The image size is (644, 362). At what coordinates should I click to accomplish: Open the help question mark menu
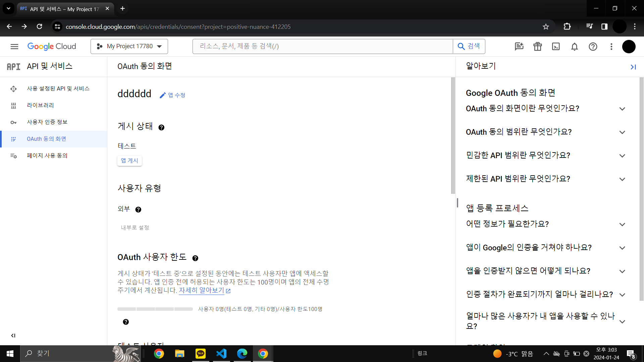click(x=593, y=47)
